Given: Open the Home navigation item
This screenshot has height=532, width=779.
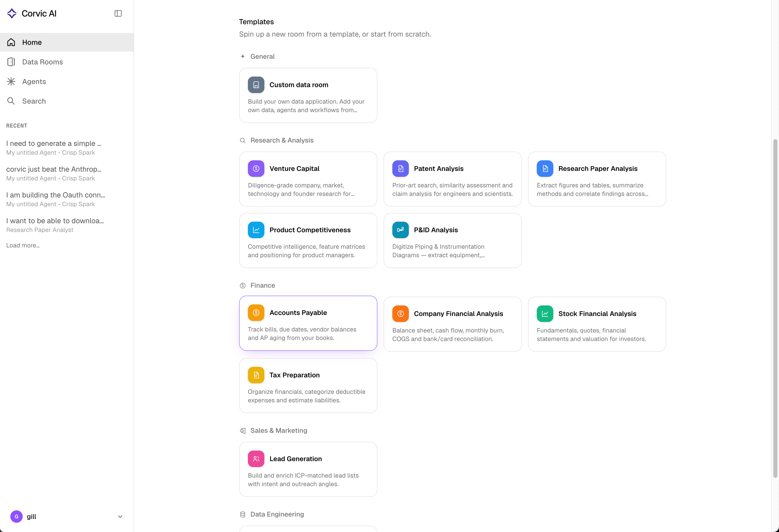Looking at the screenshot, I should pyautogui.click(x=67, y=42).
